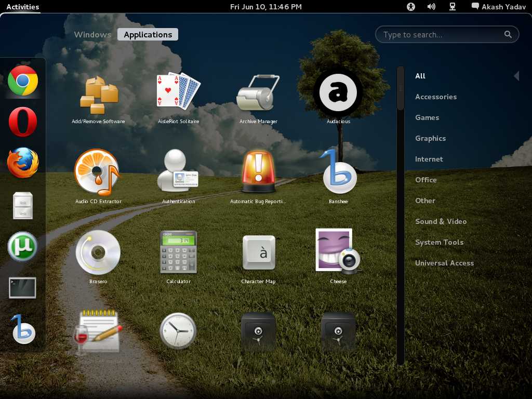Open the volume control in the top bar

(431, 7)
